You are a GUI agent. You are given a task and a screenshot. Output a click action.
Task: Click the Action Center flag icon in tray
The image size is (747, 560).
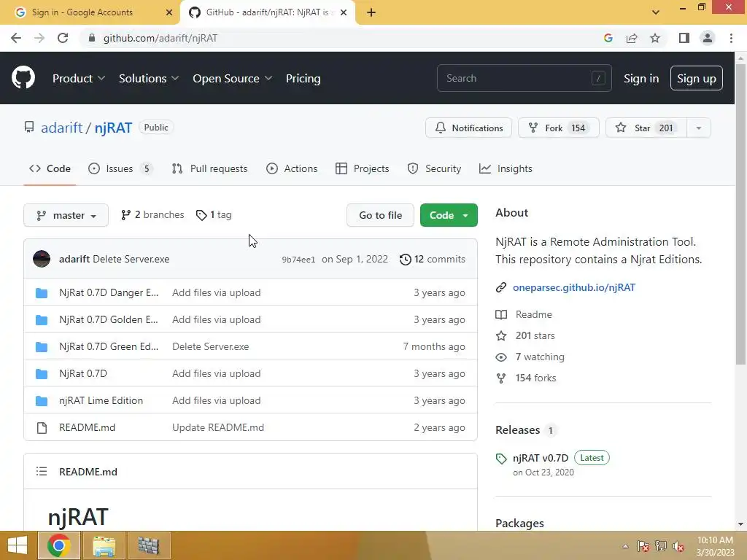(x=643, y=546)
